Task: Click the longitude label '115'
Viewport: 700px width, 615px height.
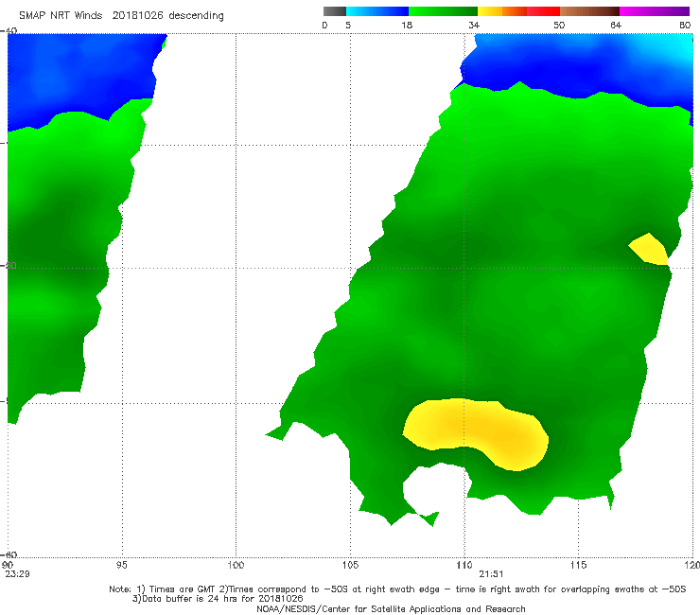Action: coord(579,565)
